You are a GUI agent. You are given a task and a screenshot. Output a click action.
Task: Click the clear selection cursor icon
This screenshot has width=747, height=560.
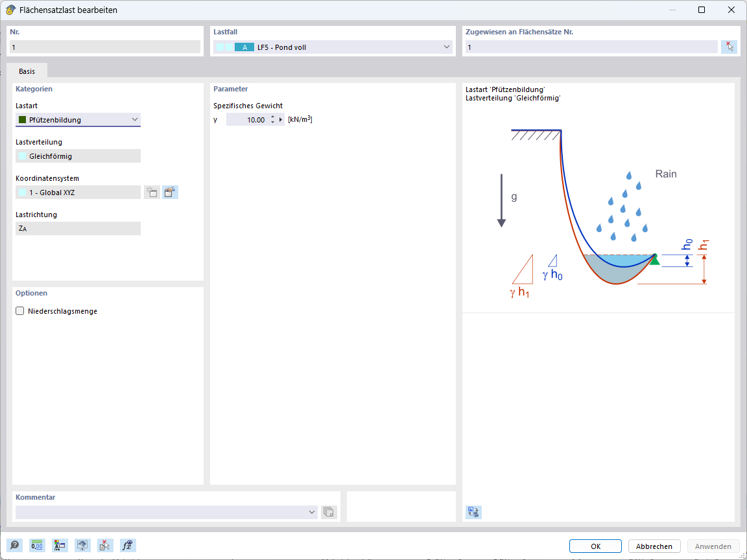[x=105, y=545]
